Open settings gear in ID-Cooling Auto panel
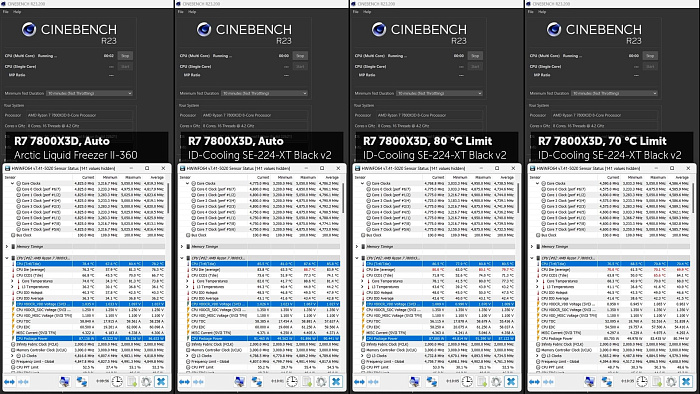The width and height of the screenshot is (700, 394). click(x=321, y=382)
